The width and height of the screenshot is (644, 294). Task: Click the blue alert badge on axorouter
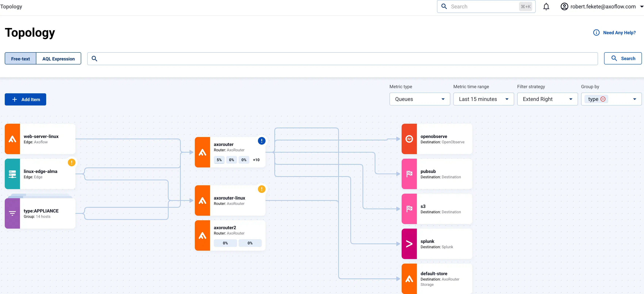(262, 141)
